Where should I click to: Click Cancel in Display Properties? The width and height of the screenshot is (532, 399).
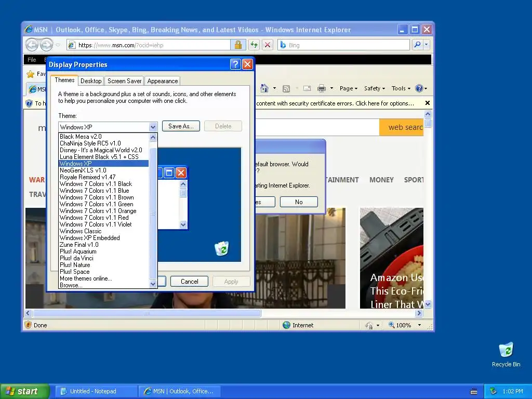click(189, 281)
